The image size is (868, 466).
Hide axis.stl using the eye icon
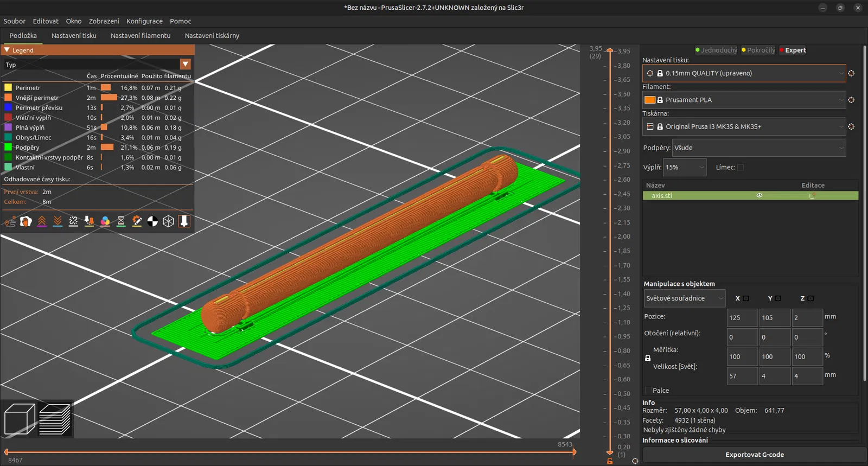click(759, 196)
